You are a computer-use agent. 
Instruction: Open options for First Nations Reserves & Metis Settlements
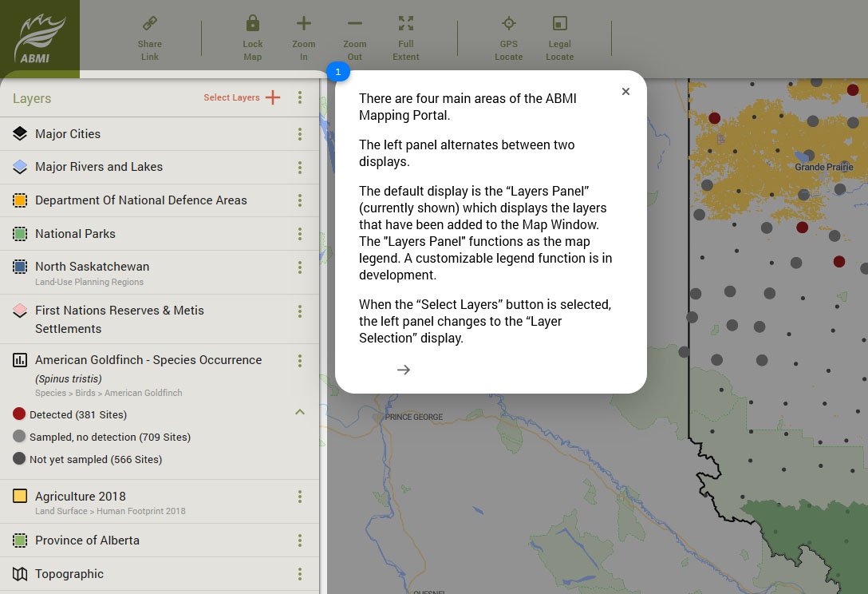300,311
